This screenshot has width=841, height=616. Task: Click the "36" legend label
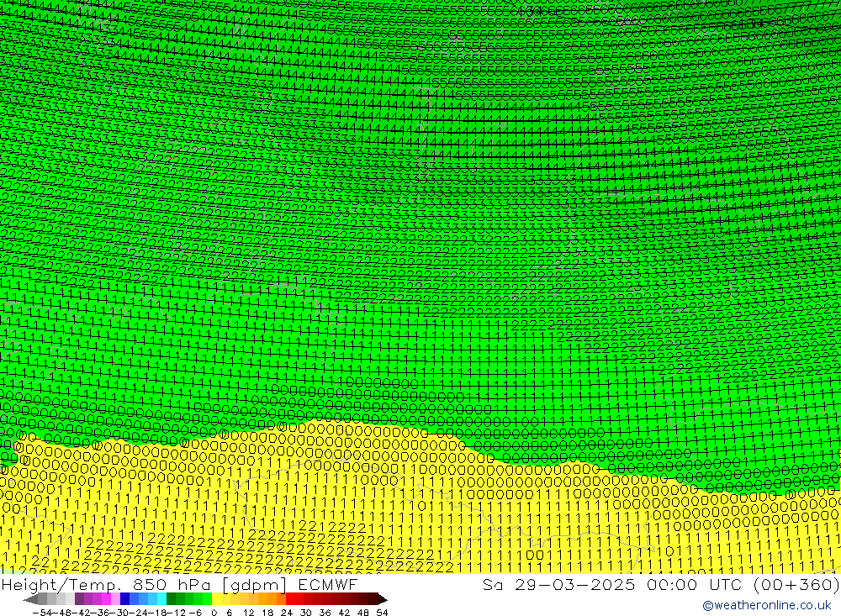(x=325, y=613)
